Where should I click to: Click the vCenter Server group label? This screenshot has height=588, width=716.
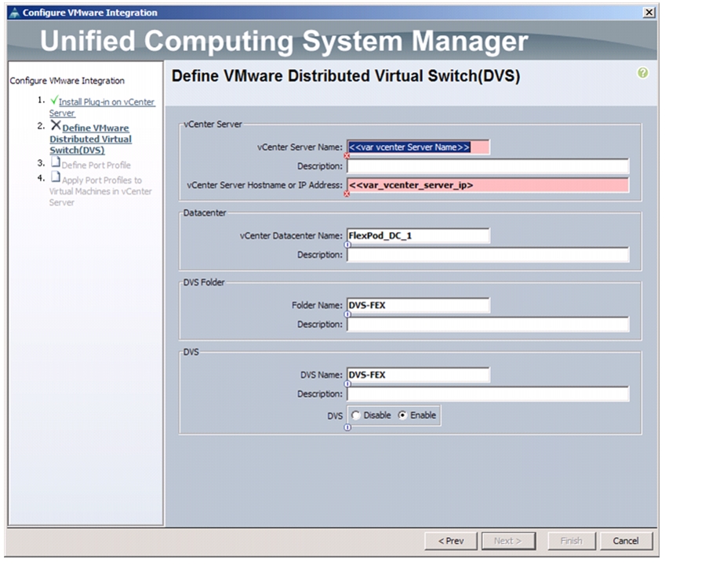click(213, 124)
